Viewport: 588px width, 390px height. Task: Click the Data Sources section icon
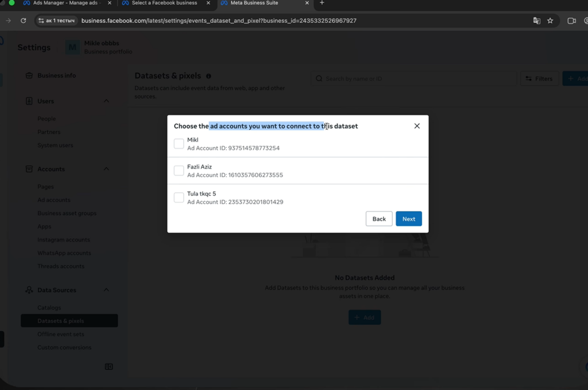click(x=29, y=290)
